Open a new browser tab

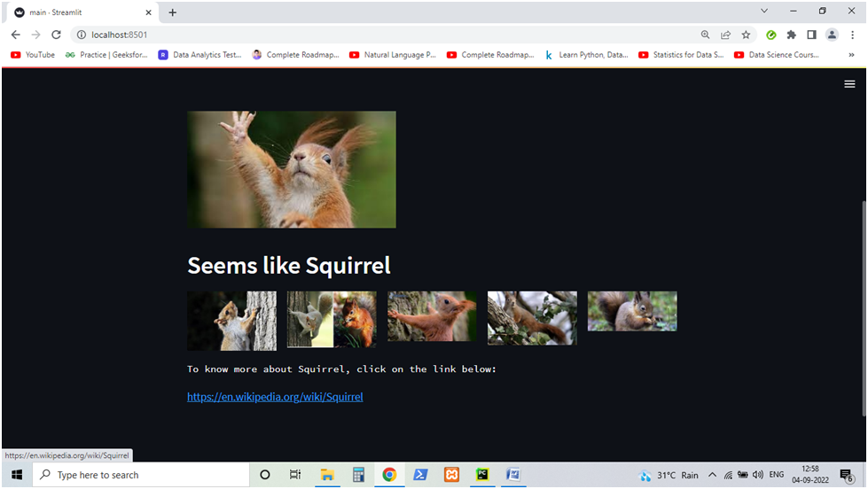(x=173, y=12)
